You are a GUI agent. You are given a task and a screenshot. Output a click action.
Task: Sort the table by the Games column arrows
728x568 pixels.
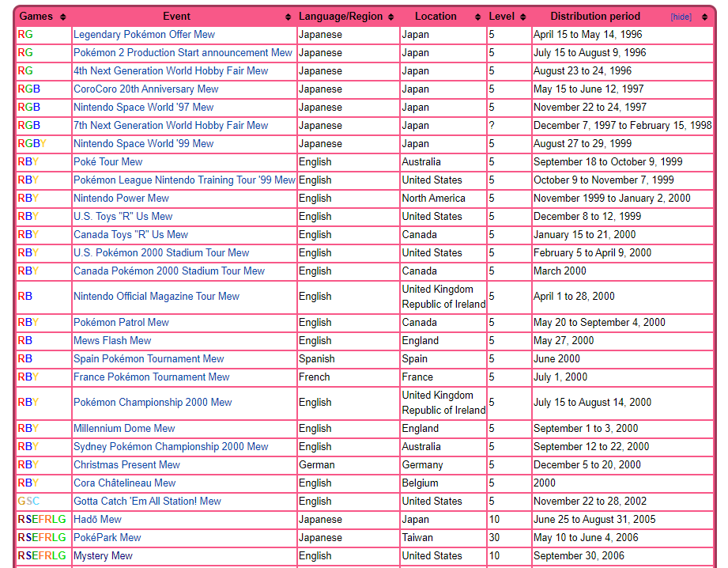tap(63, 17)
